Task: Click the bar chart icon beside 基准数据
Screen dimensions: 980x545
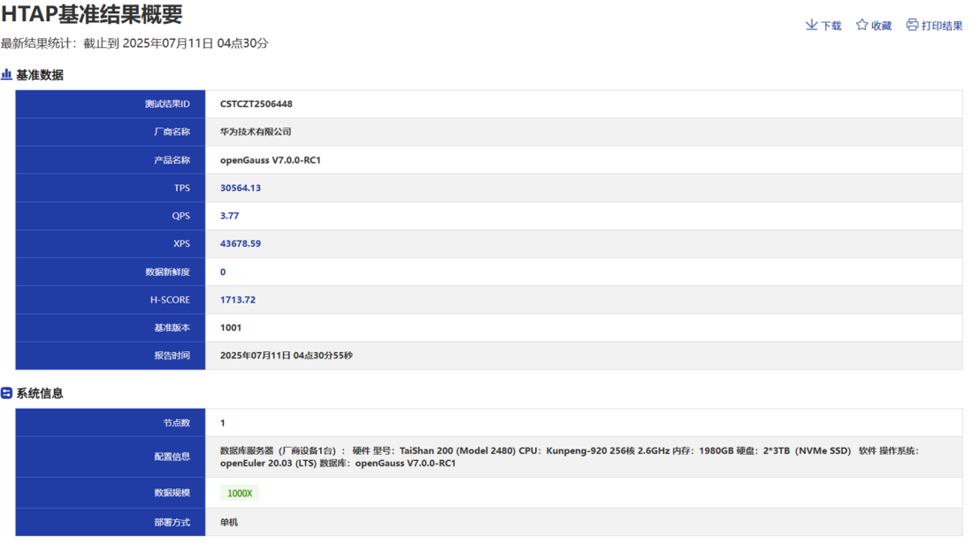Action: click(x=6, y=74)
